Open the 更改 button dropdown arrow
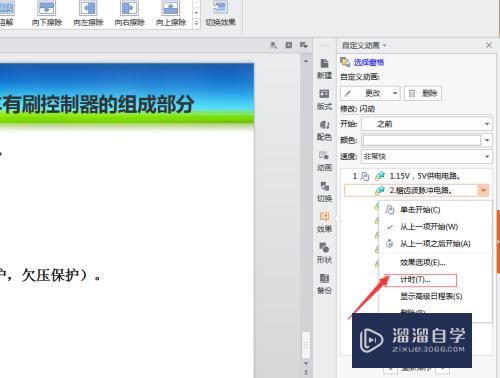 [395, 93]
